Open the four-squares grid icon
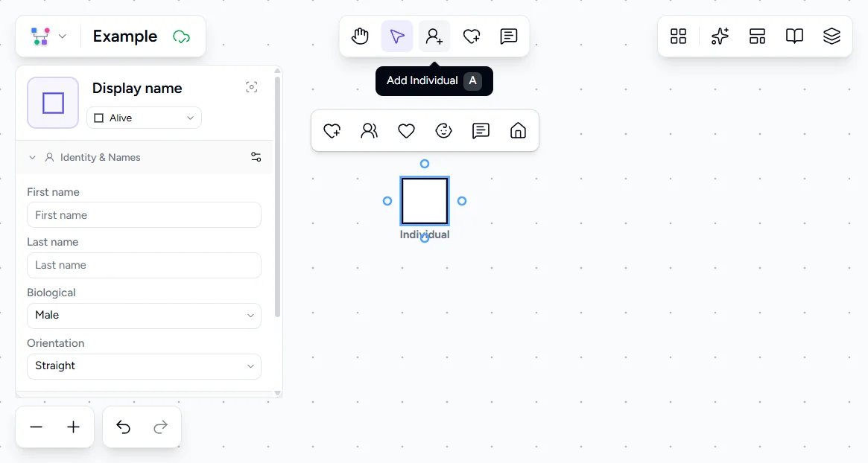 pyautogui.click(x=678, y=36)
